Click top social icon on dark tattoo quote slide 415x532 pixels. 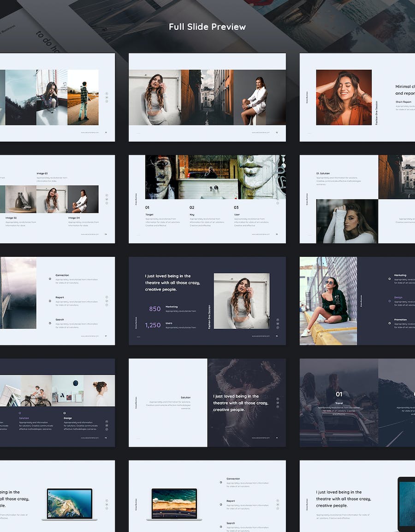click(278, 399)
